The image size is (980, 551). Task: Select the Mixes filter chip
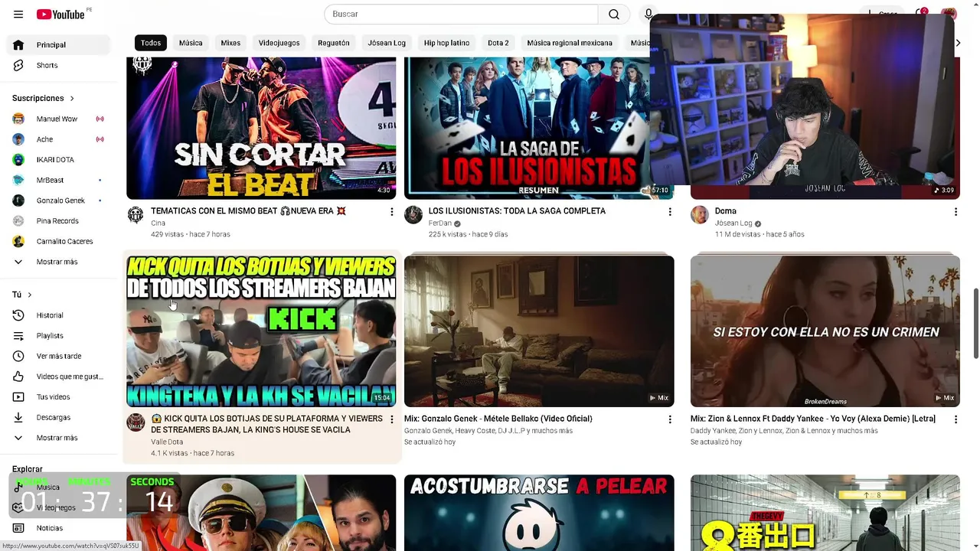(x=230, y=43)
